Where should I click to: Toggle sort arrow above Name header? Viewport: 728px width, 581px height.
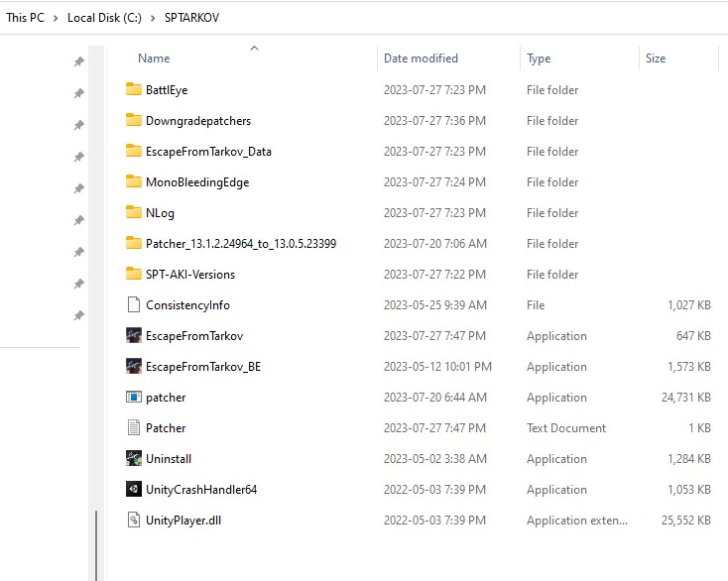point(255,48)
